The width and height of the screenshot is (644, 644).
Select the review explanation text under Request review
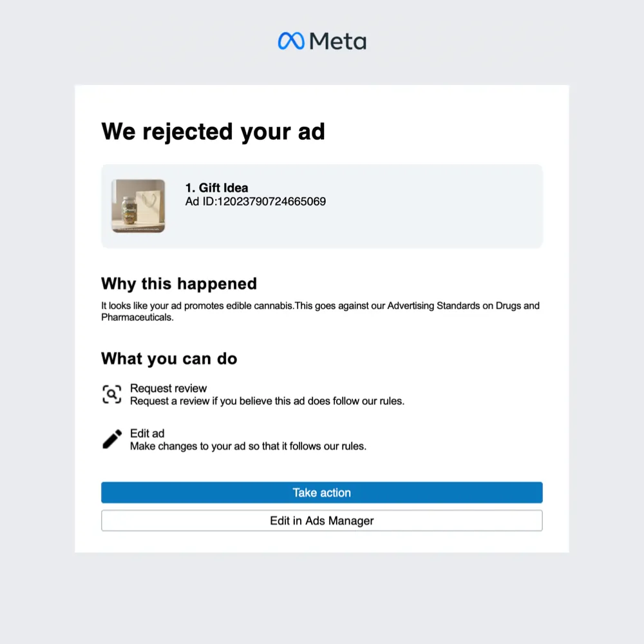(267, 401)
